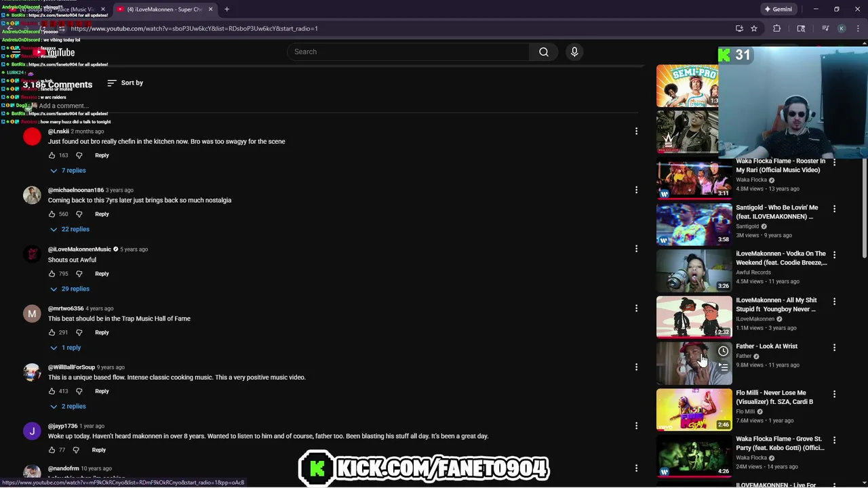Expand 7 replies under @Lnskii comment
Screen dimensions: 868x488
pyautogui.click(x=67, y=170)
